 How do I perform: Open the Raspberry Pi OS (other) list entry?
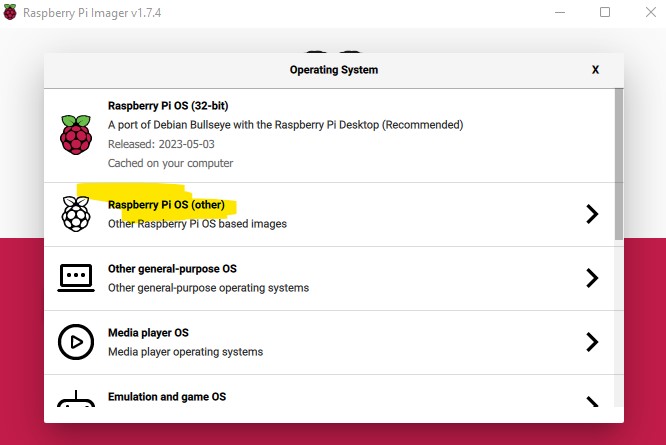[x=329, y=214]
